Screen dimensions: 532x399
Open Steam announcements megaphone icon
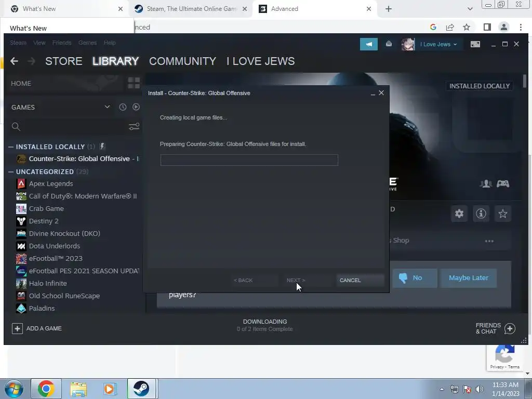coord(369,44)
